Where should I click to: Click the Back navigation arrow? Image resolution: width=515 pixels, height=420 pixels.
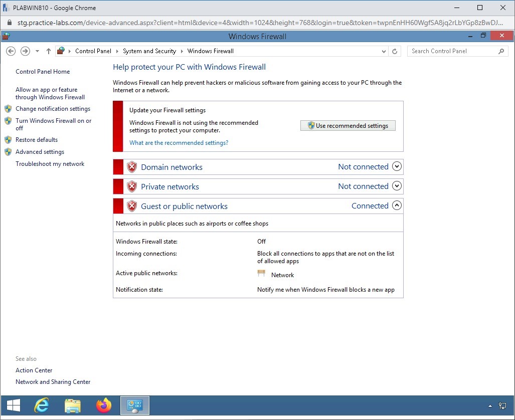pyautogui.click(x=11, y=51)
